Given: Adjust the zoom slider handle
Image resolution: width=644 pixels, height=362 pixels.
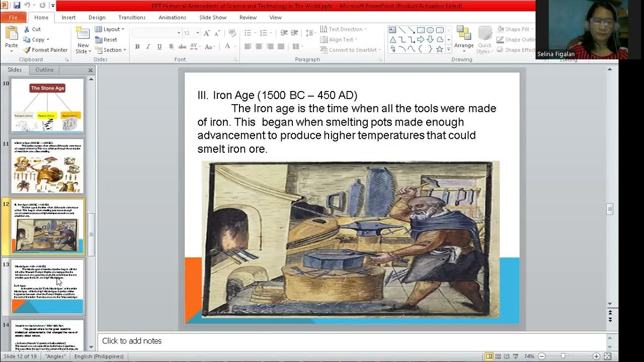Looking at the screenshot, I should click(563, 356).
